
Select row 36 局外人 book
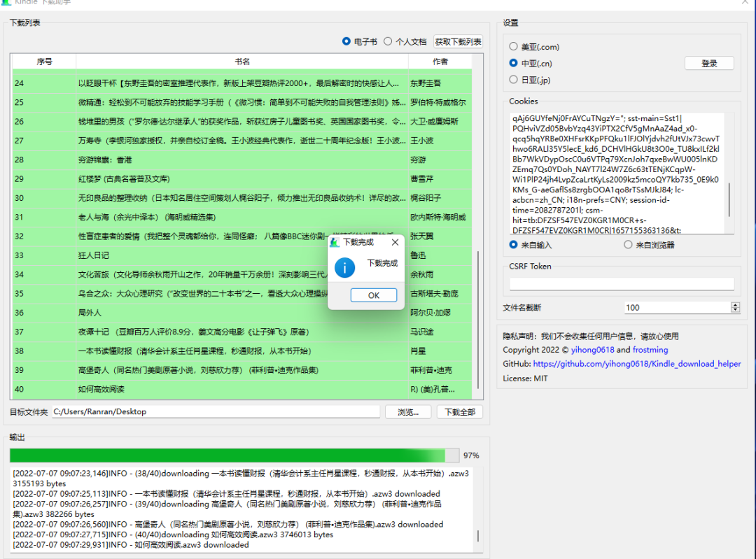click(242, 313)
